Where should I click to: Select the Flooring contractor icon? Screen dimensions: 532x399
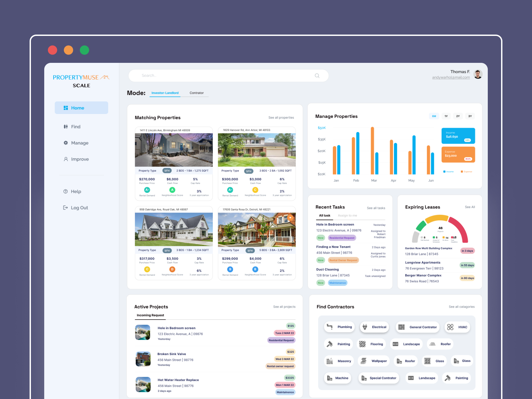362,344
